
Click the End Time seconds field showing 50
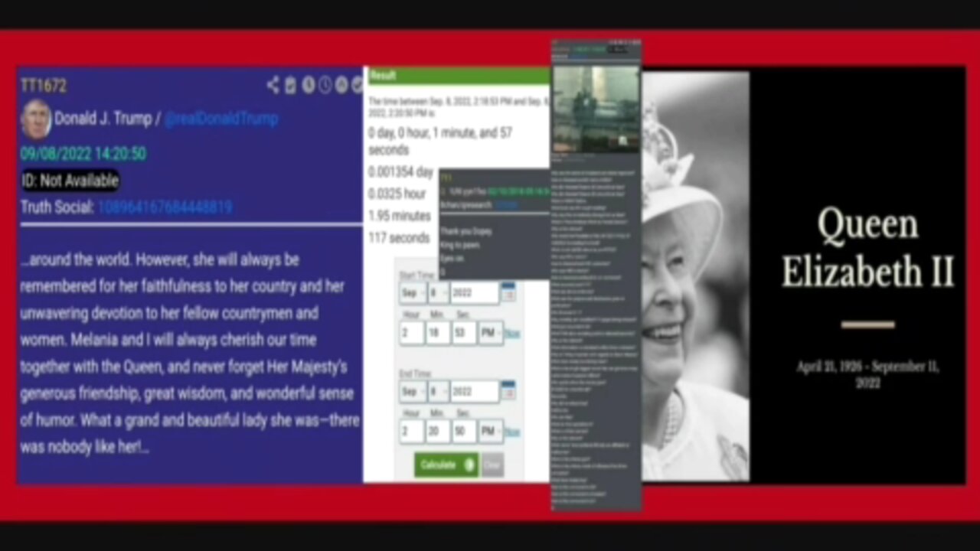[x=464, y=432]
